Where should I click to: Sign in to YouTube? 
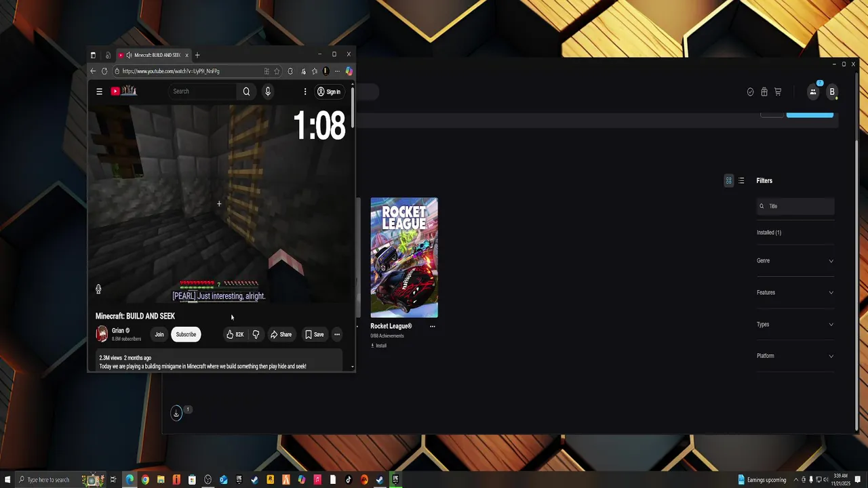coord(329,91)
